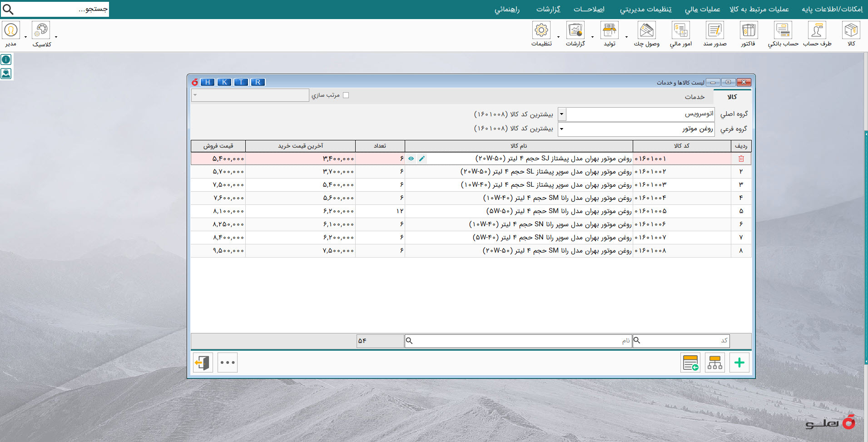Open the توليد toolbar icon

610,30
